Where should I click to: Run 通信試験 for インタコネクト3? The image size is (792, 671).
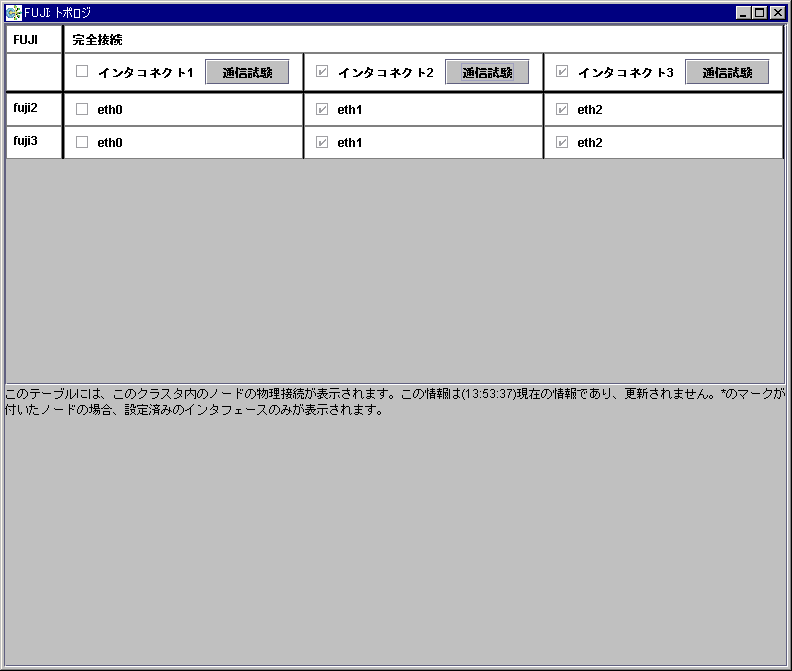727,72
